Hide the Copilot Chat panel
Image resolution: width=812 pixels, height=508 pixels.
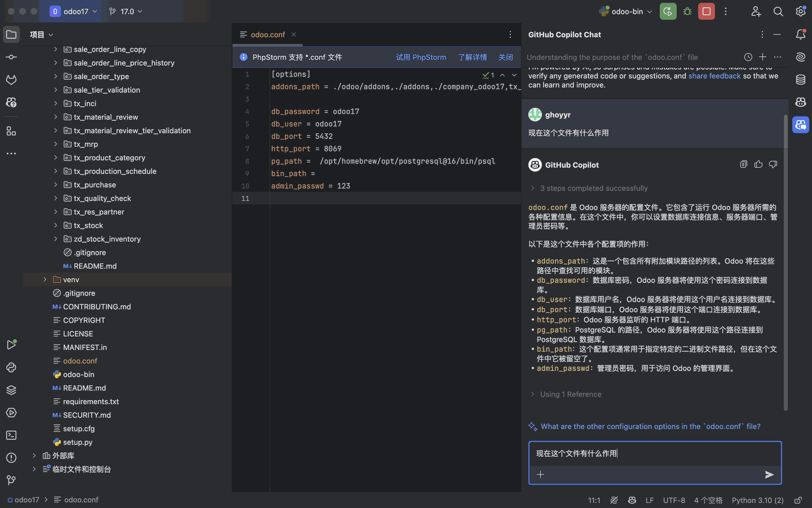(x=777, y=34)
